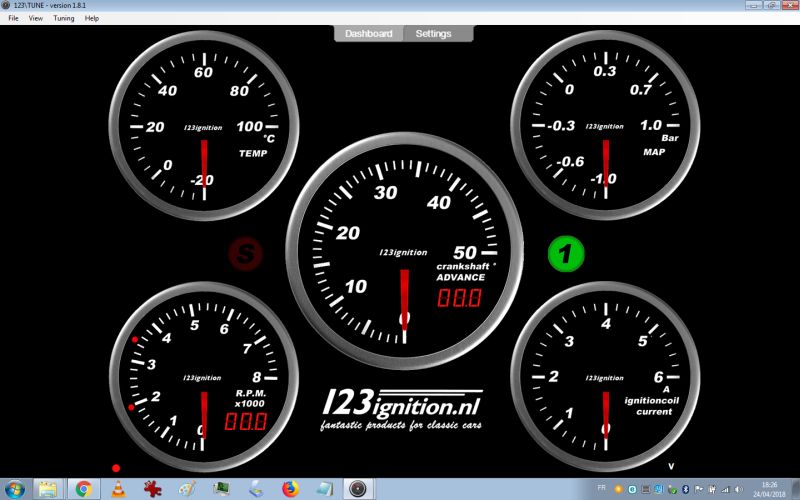Viewport: 800px width, 500px height.
Task: Click the TEMP gauge dial
Action: tap(204, 126)
